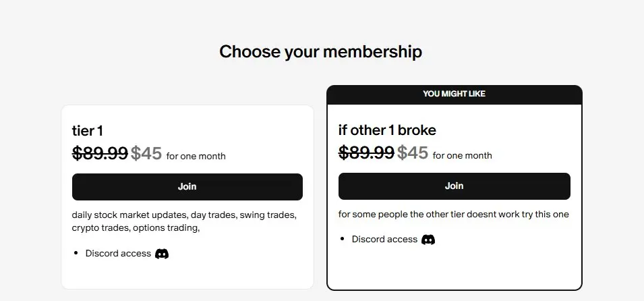The width and height of the screenshot is (644, 301).
Task: Click Discord icon in if other 1 broke card
Action: pos(428,240)
